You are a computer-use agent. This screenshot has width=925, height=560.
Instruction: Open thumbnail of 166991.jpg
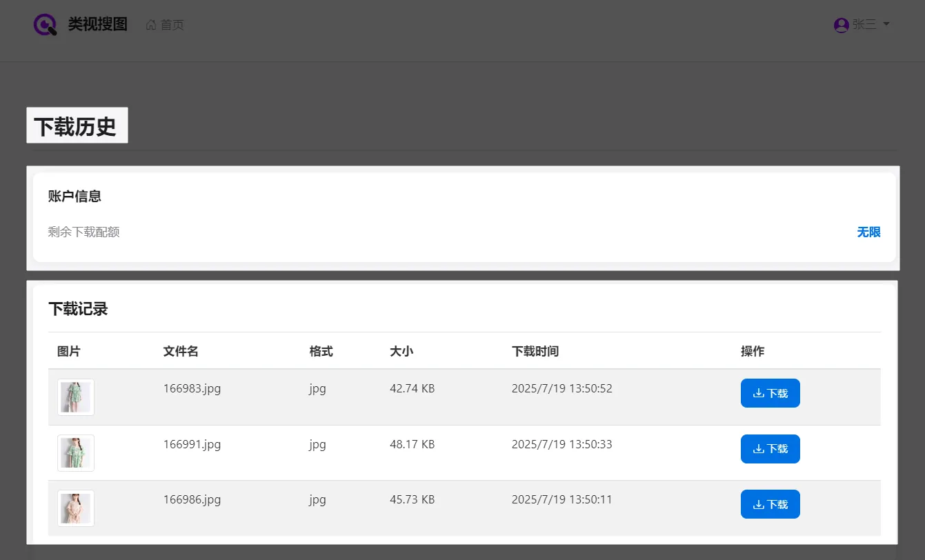[75, 453]
